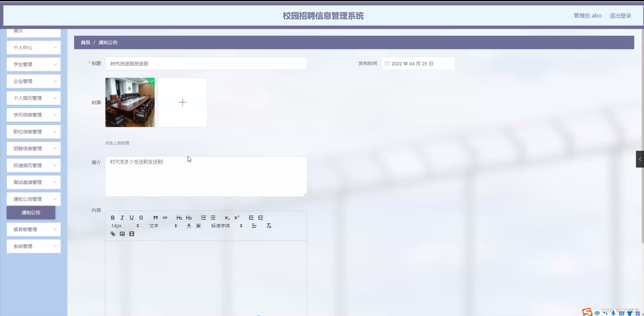The height and width of the screenshot is (316, 644).
Task: Expand the 系统管理 sidebar section
Action: (x=33, y=246)
